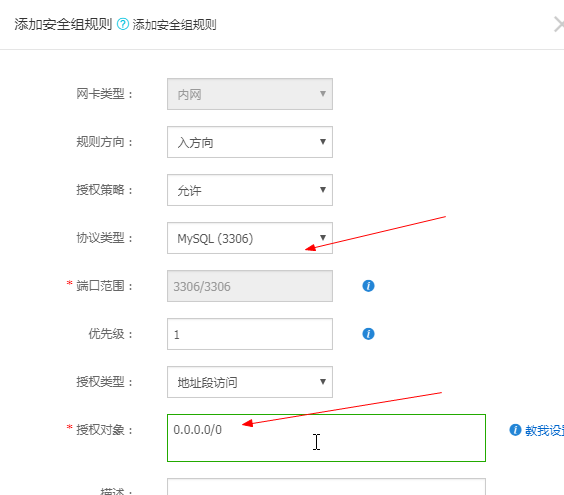Click the 优先级 label

[x=111, y=334]
